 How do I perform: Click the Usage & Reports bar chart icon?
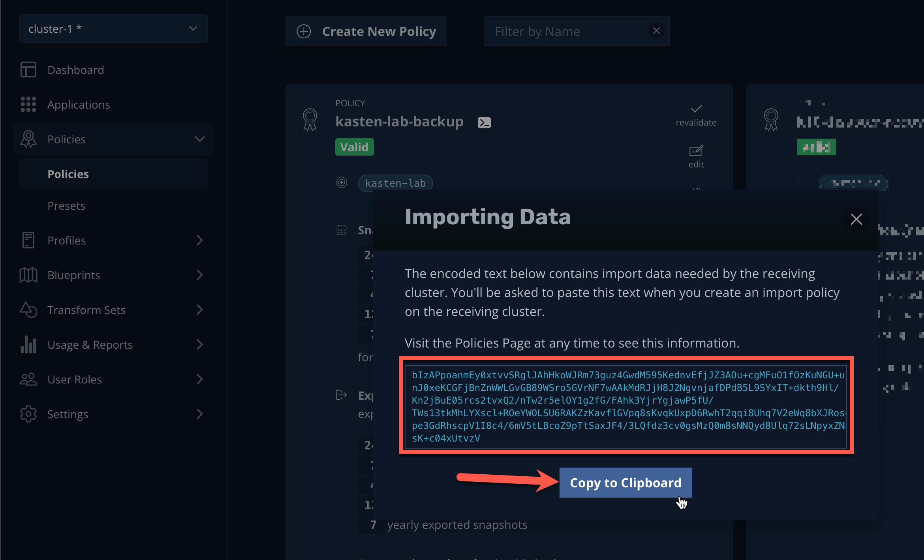coord(28,344)
